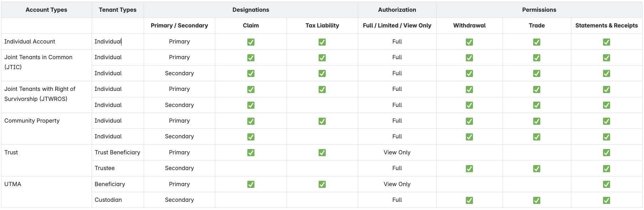This screenshot has height=210, width=644.
Task: Click the Designations header cell
Action: click(251, 10)
